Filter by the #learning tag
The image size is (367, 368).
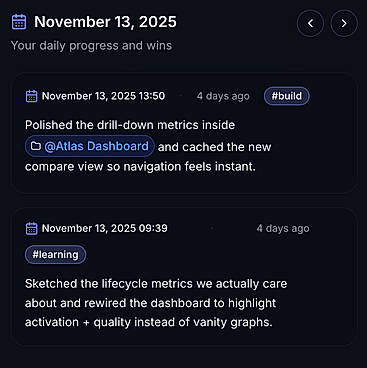(x=55, y=255)
